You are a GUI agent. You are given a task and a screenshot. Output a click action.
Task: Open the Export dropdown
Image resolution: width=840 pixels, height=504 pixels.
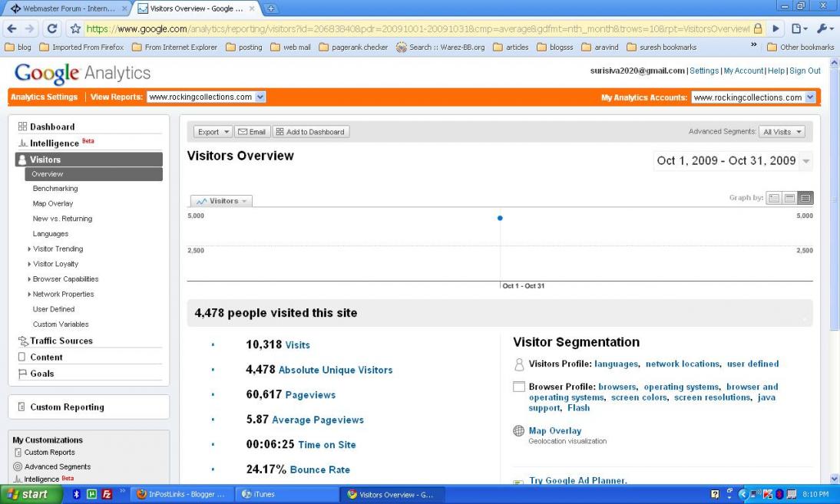pos(213,132)
